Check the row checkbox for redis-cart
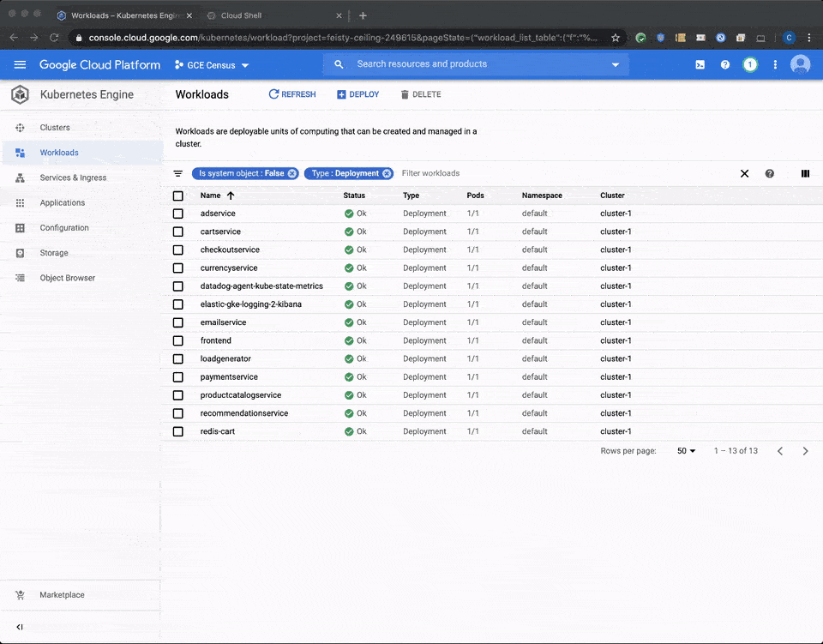The image size is (823, 644). (177, 430)
